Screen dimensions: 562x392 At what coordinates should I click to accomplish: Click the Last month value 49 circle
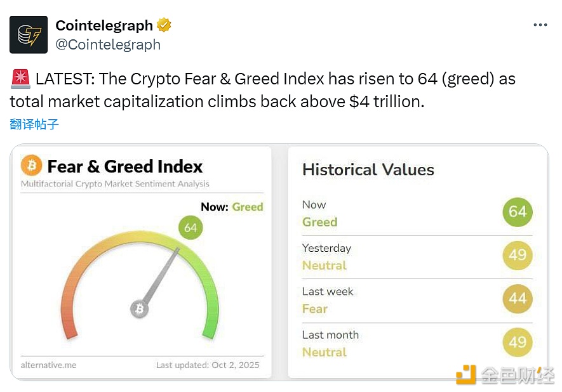(518, 342)
